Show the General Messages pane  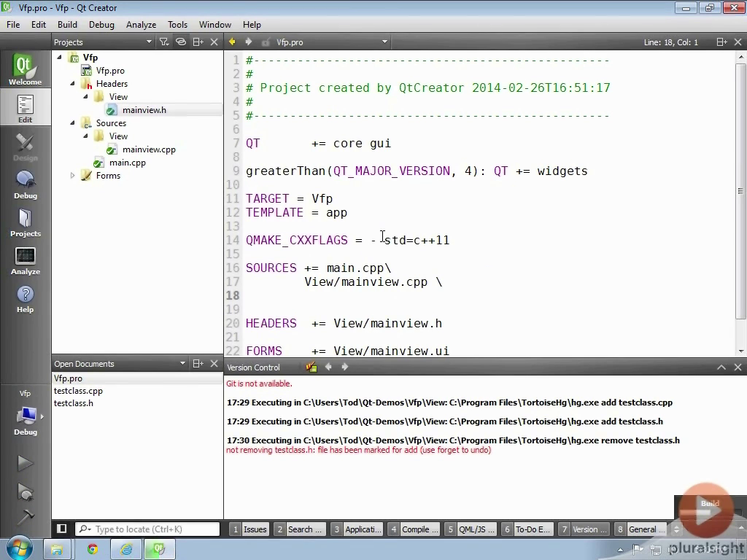[x=640, y=529]
